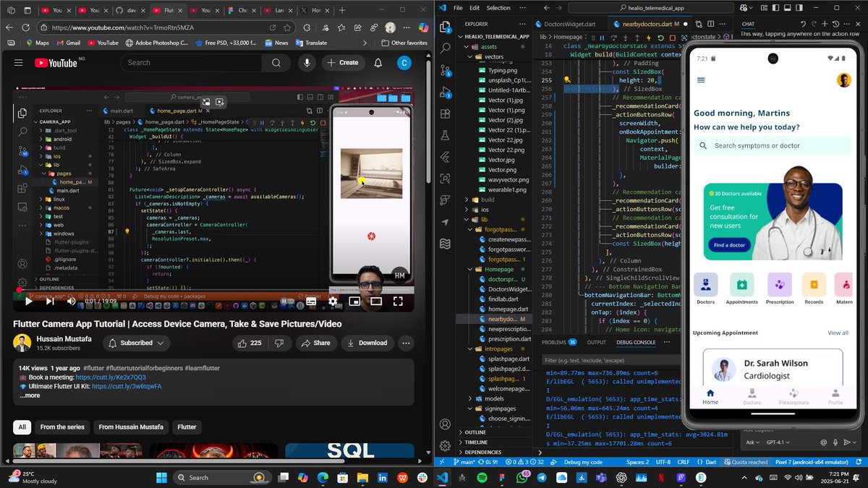Click the YouTube video progress bar
This screenshot has height=488, width=868.
[213, 290]
